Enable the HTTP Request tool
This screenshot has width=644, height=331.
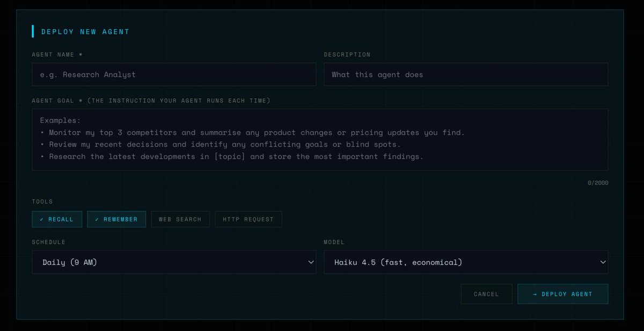coord(248,219)
